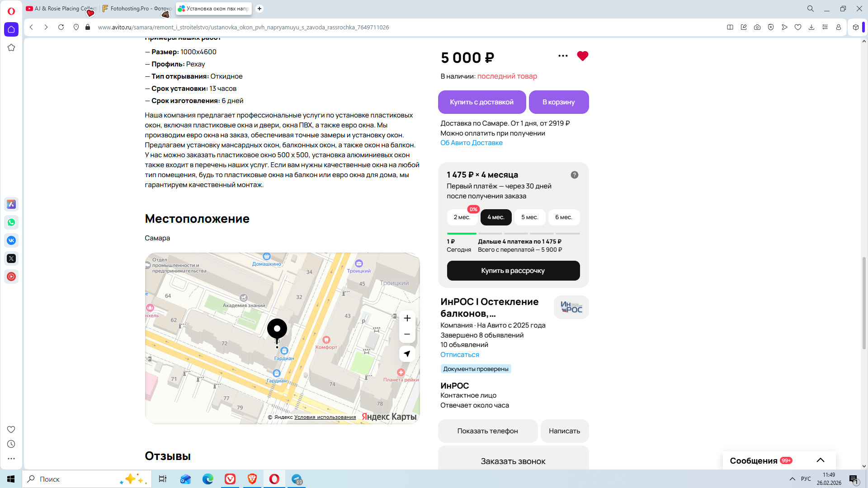Reload the page with refresh icon

(61, 27)
